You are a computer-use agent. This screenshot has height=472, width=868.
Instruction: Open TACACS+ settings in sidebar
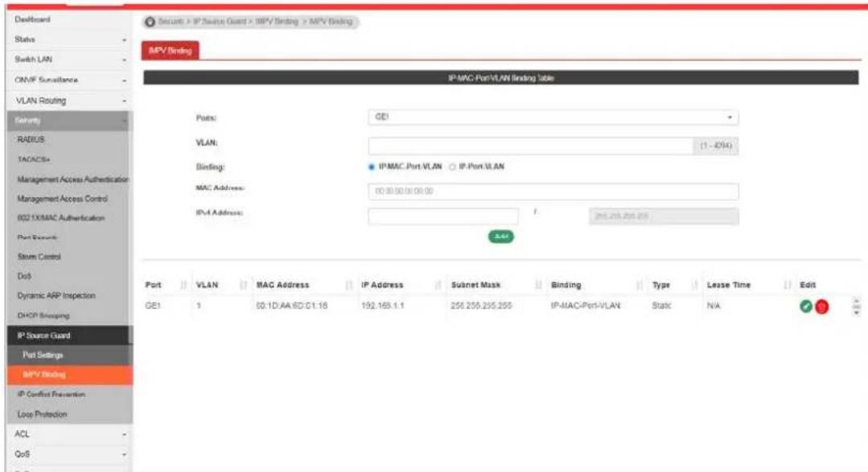click(34, 159)
